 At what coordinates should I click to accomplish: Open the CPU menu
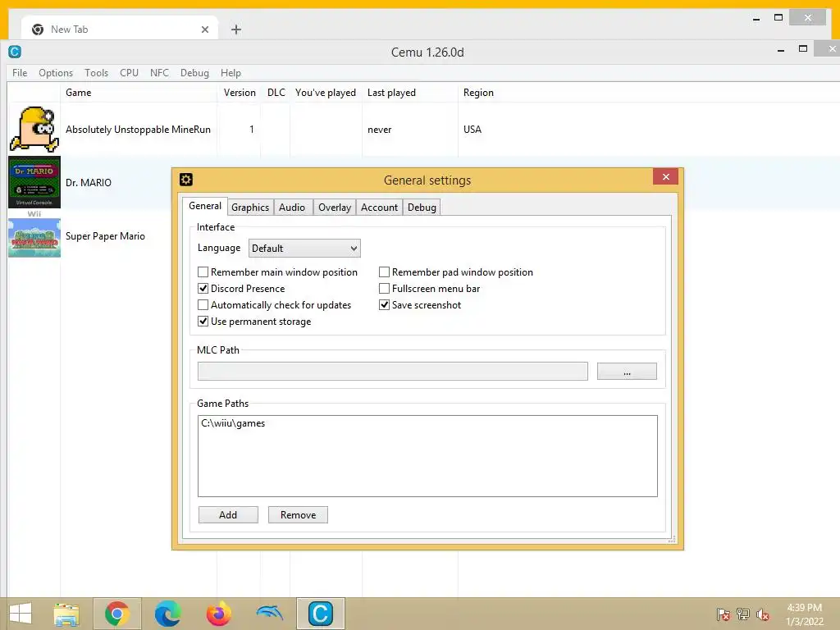[129, 73]
